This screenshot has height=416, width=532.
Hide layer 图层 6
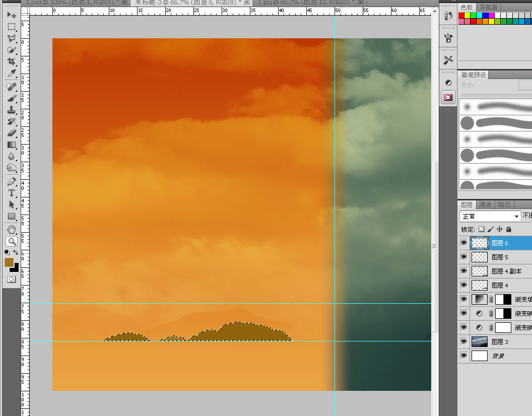(x=464, y=243)
